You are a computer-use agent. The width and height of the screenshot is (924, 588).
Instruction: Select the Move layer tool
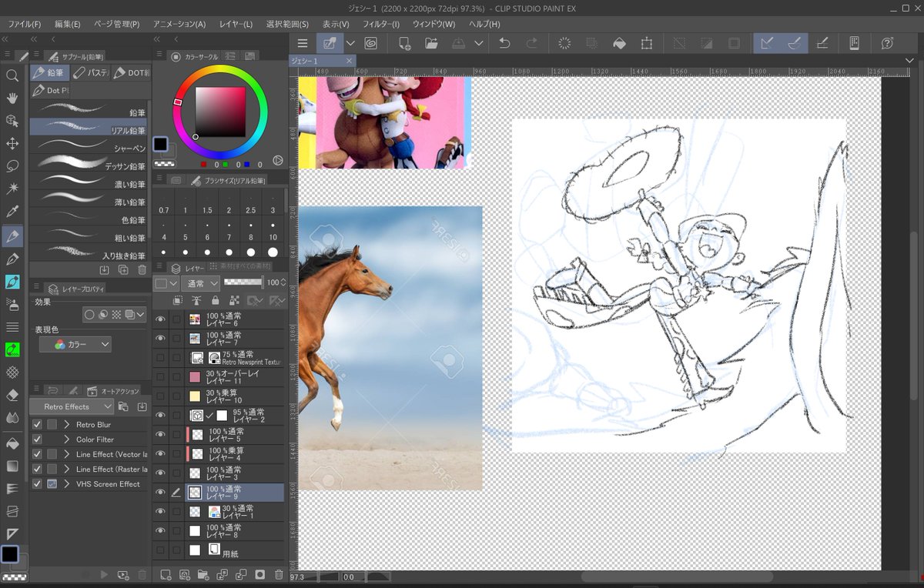click(x=12, y=143)
